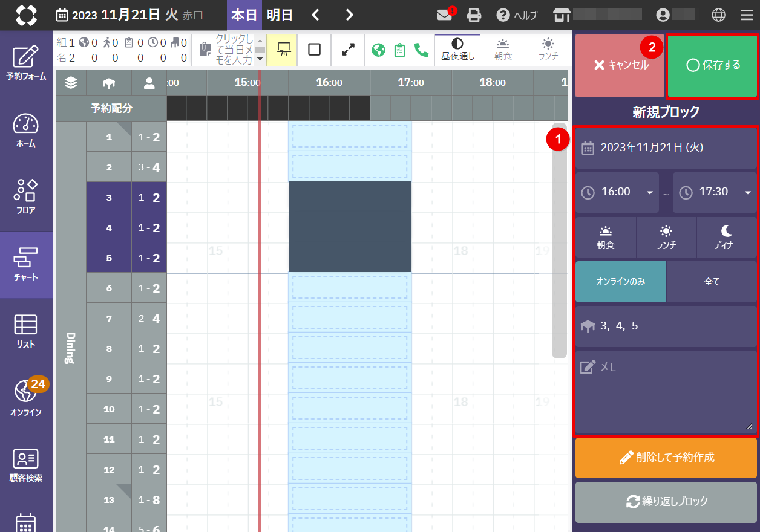The image size is (760, 532).
Task: Click the green clipboard checklist icon
Action: (x=399, y=50)
